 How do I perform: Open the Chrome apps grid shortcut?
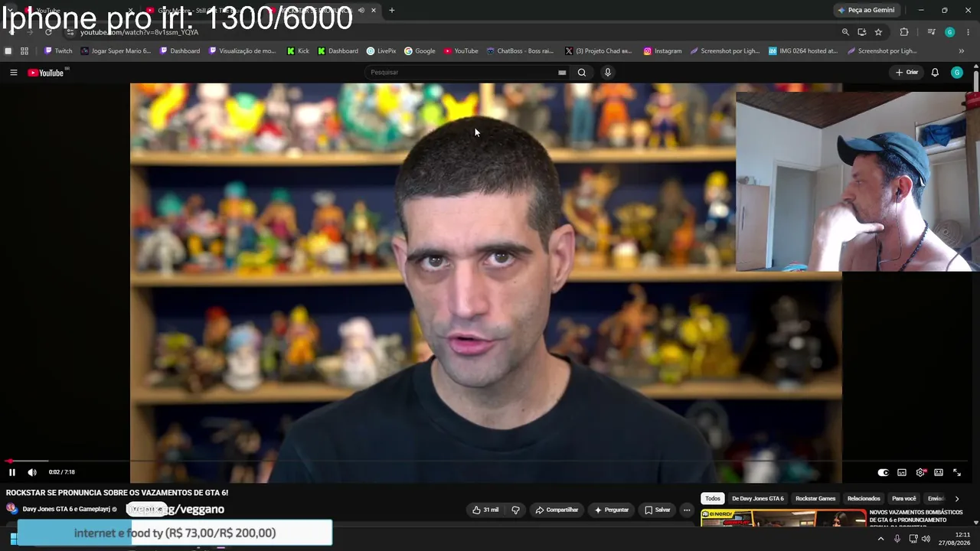(24, 51)
